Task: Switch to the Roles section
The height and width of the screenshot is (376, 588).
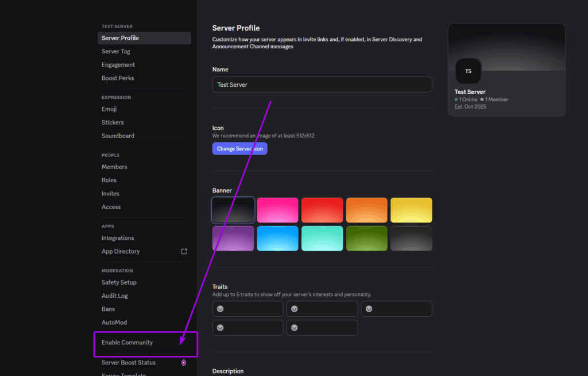Action: 109,180
